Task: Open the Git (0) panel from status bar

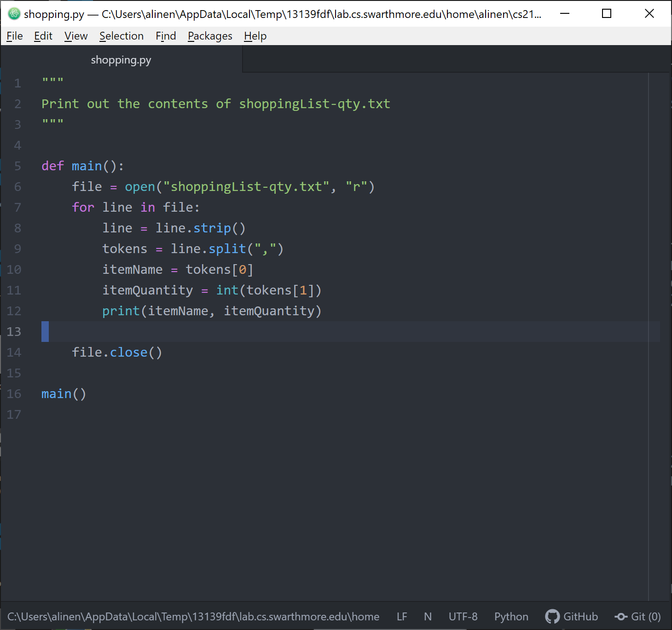Action: point(637,617)
